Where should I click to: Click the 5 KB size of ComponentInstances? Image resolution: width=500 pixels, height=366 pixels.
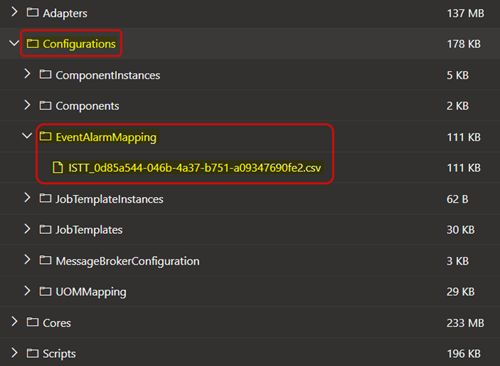pos(458,75)
